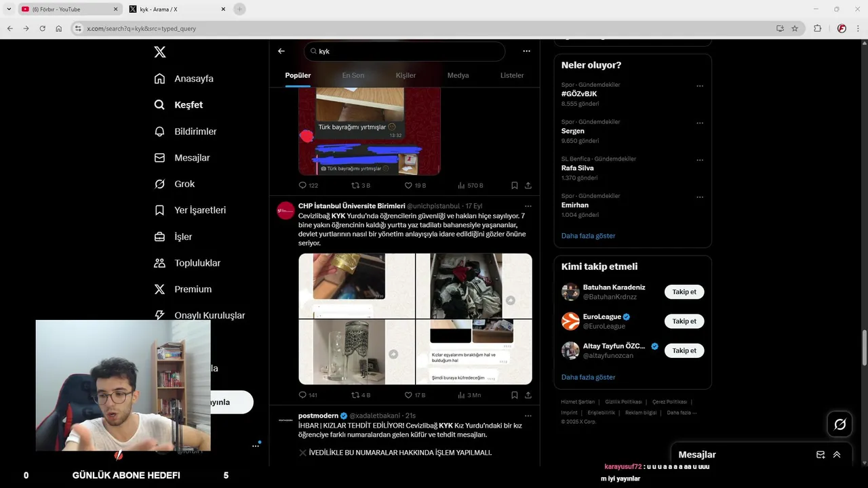Expand the Mesajlar drawer
This screenshot has height=488, width=868.
[837, 455]
